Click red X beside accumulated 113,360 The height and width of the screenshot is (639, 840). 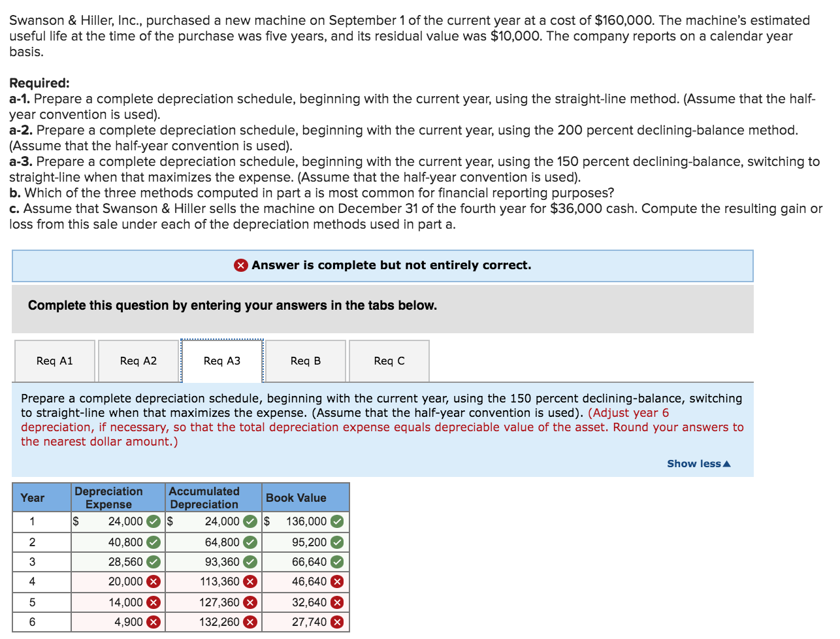pos(250,582)
